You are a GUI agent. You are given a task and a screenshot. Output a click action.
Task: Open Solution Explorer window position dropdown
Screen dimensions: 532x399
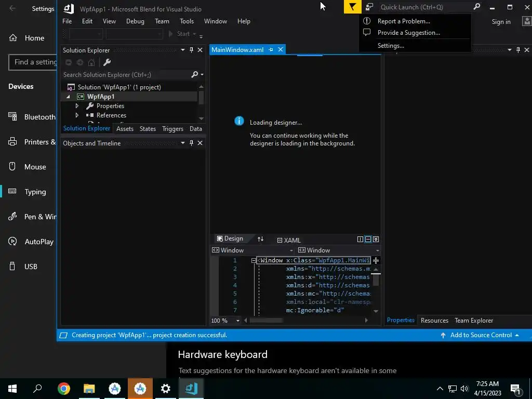pyautogui.click(x=182, y=50)
